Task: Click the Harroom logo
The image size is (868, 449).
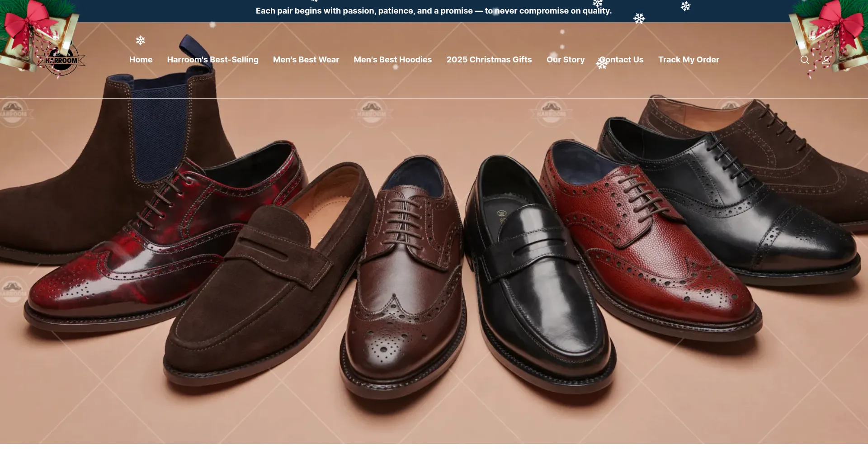Action: pos(61,60)
